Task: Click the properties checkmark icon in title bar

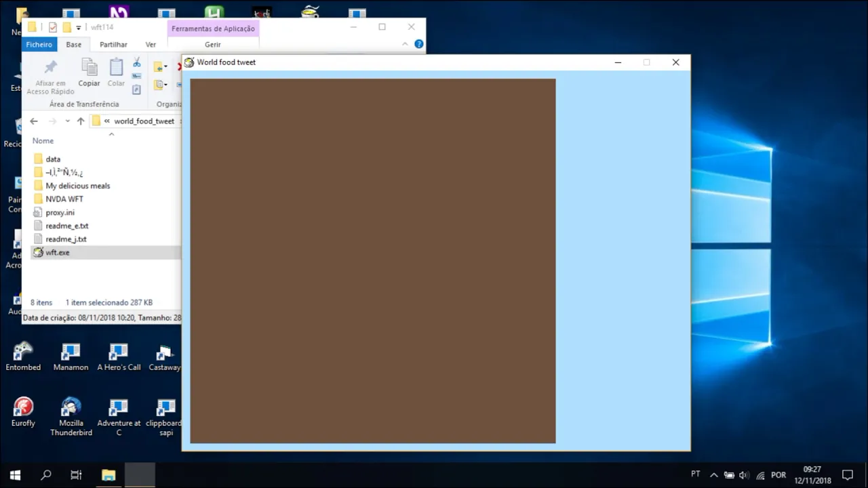Action: coord(53,27)
